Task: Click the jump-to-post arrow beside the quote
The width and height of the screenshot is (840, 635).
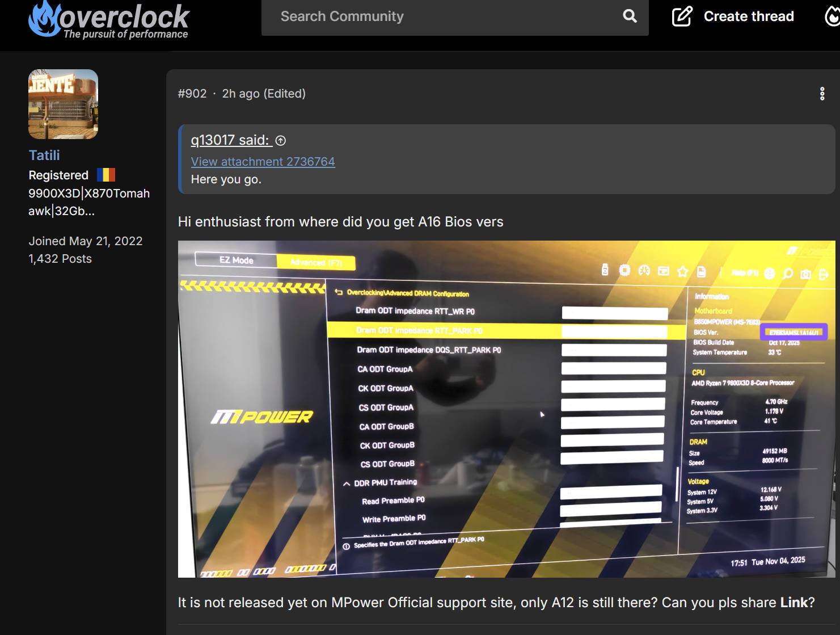Action: click(281, 141)
